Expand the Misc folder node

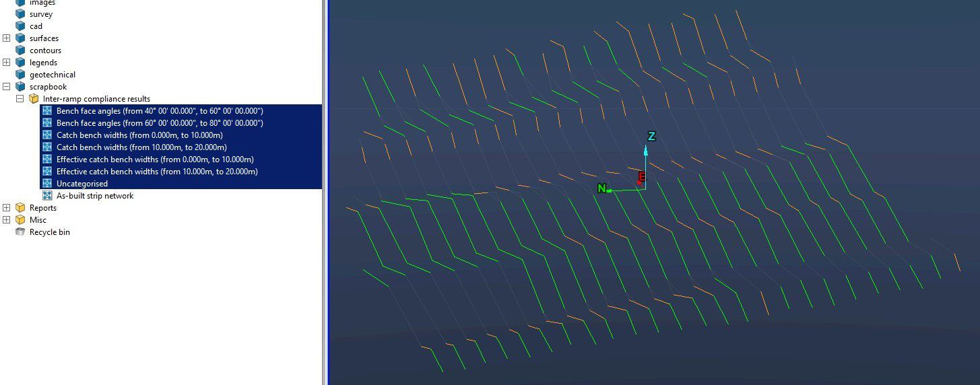click(7, 220)
